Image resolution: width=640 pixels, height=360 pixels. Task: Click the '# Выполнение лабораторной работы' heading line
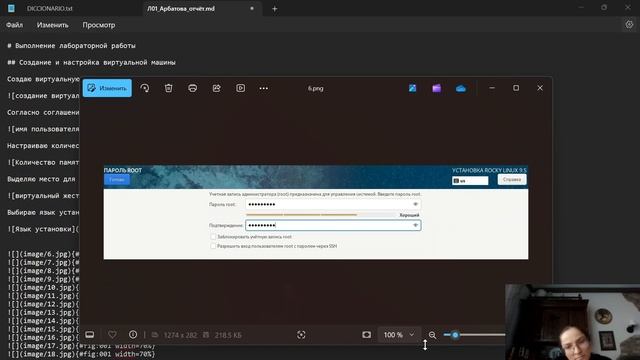71,46
